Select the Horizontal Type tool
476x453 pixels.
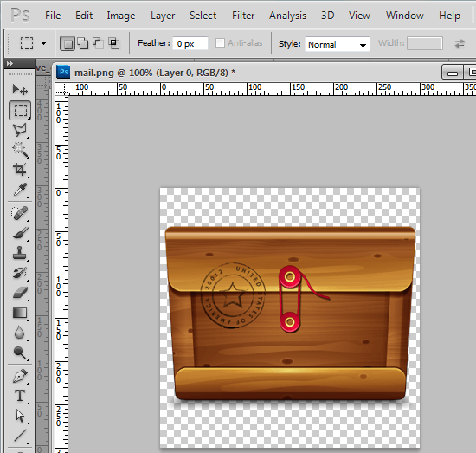[20, 396]
